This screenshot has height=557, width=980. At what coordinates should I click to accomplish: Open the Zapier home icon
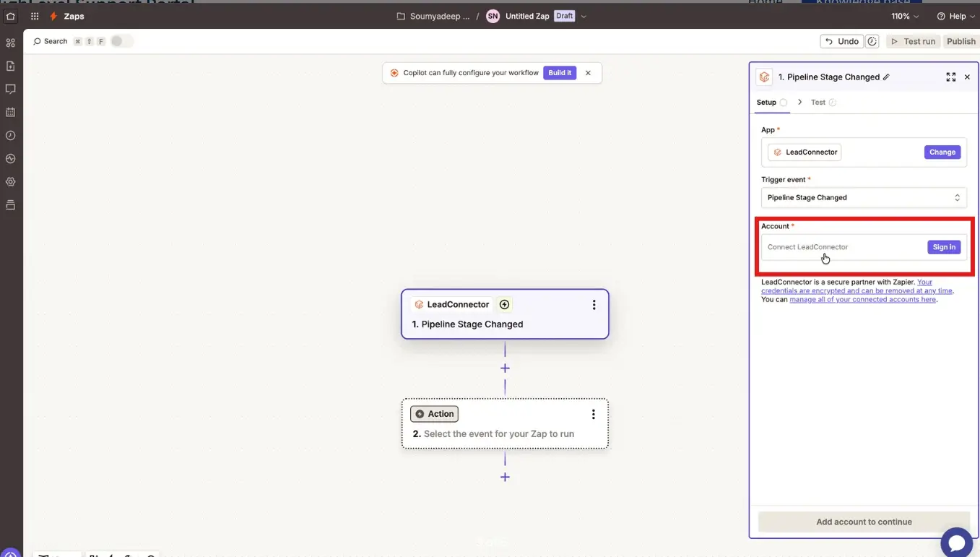(10, 16)
